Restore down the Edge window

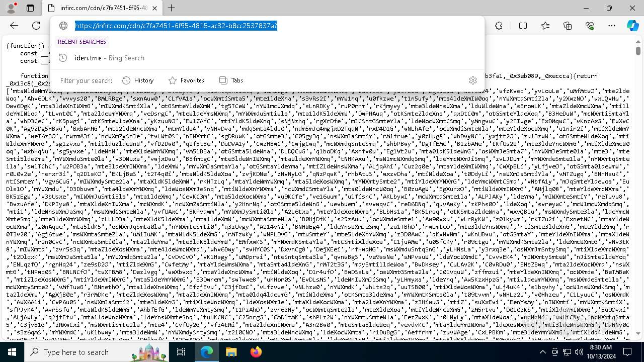pos(609,8)
